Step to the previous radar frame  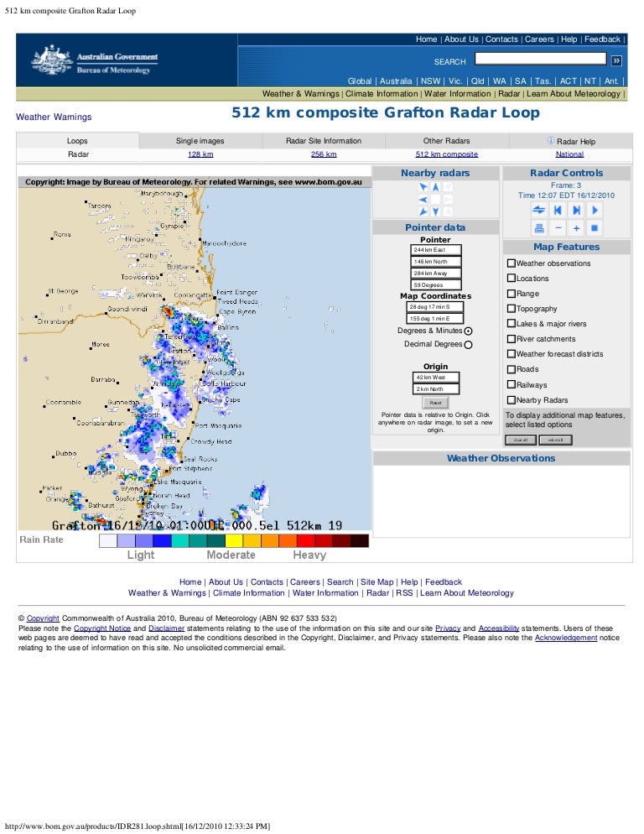click(558, 210)
